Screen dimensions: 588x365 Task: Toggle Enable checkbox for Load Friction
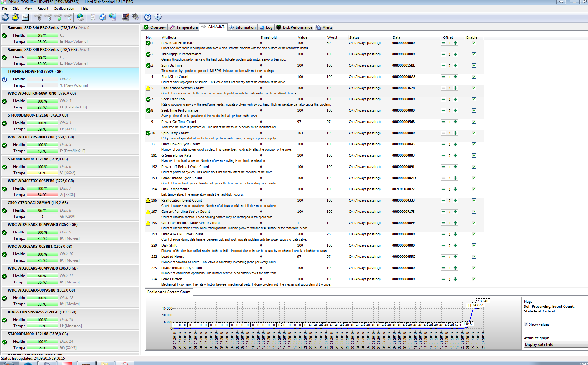point(474,279)
